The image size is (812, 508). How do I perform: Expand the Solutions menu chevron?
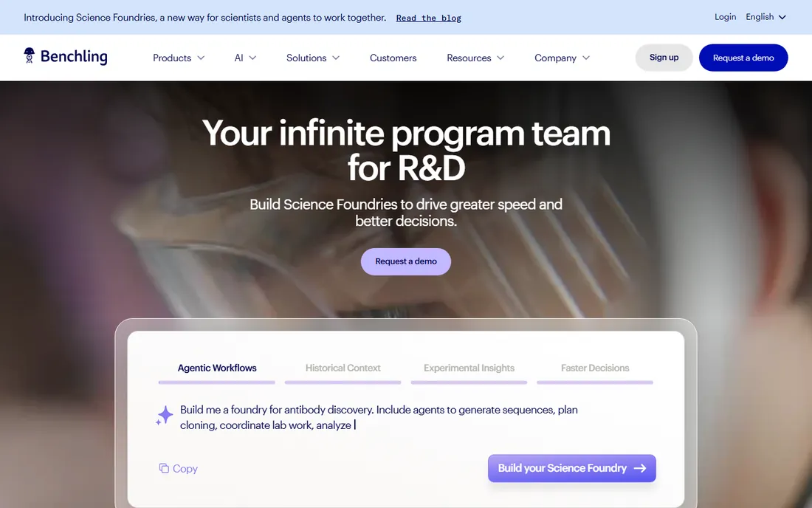pyautogui.click(x=336, y=58)
